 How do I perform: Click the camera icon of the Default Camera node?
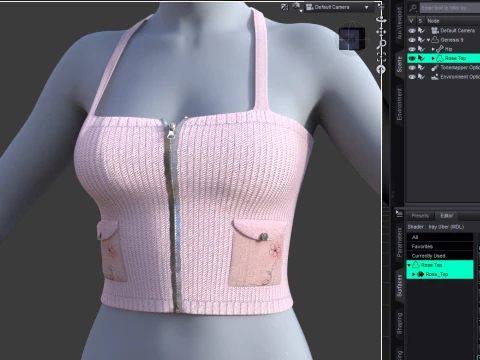click(x=435, y=31)
